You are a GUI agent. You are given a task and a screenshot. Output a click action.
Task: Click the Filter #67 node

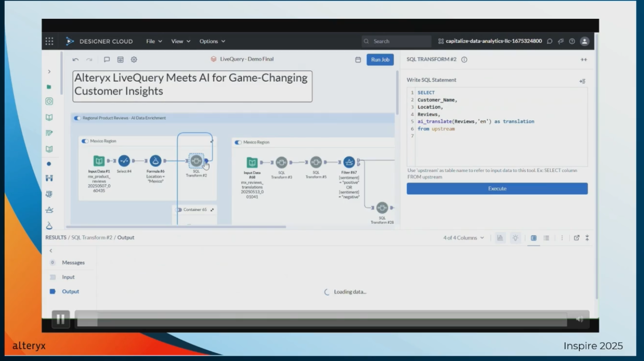(349, 162)
